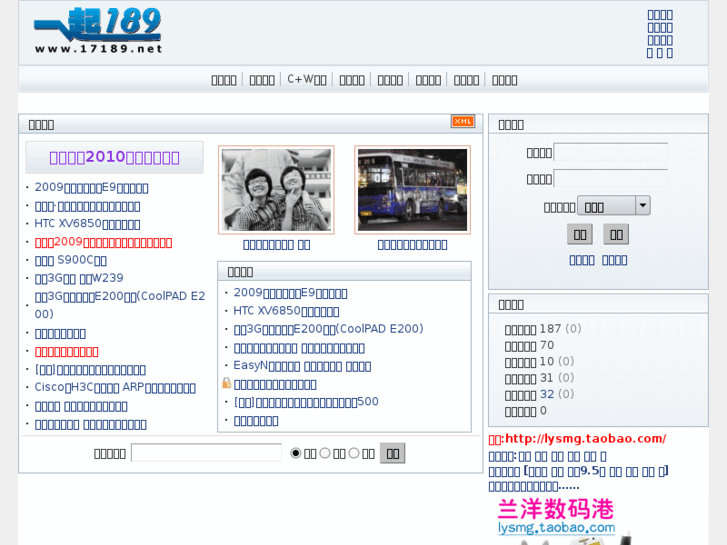
Task: Open the two smiling girls photo thumbnail
Action: [276, 190]
